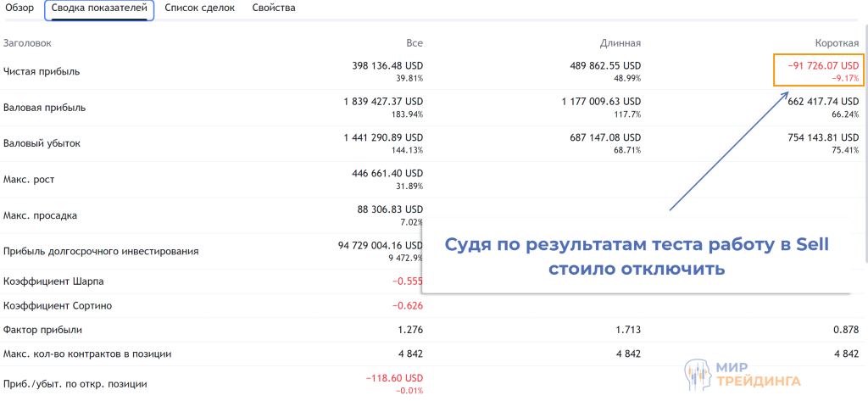Select Макс. кол-во контрактов в позиции label

point(87,354)
